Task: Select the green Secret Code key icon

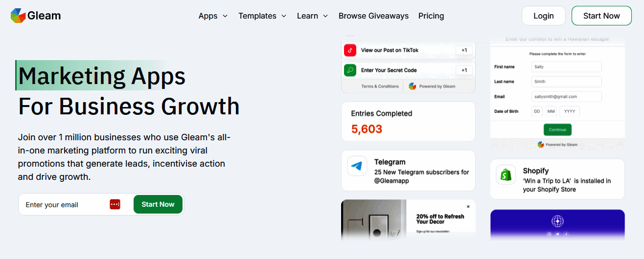Action: [350, 70]
